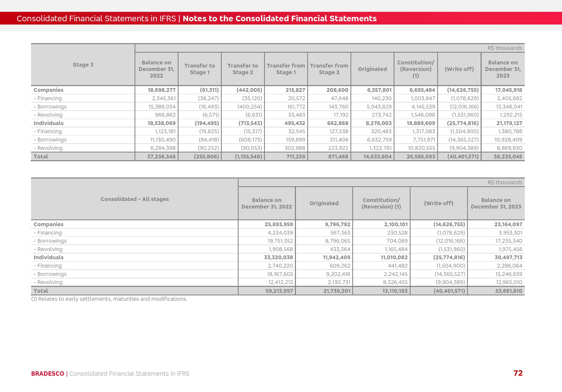Click the Transfer to Stage 1 column header
This screenshot has width=562, height=392.
tap(199, 69)
